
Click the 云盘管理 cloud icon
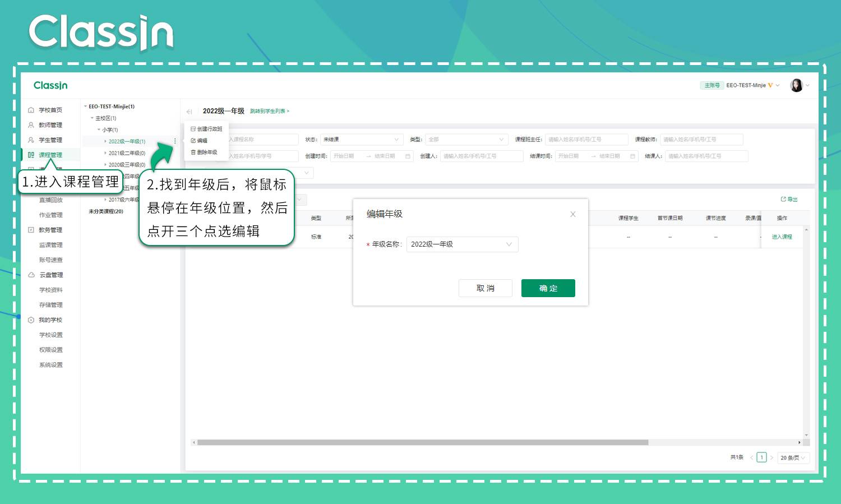(31, 275)
